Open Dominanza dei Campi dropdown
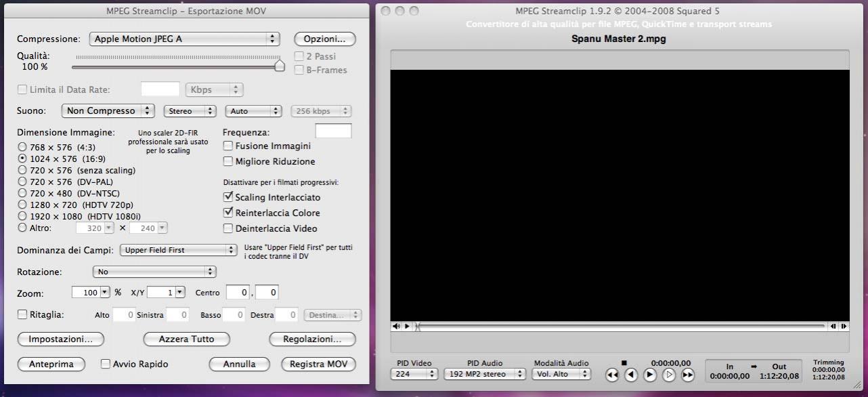Screen dimensions: 868x397 coord(177,250)
